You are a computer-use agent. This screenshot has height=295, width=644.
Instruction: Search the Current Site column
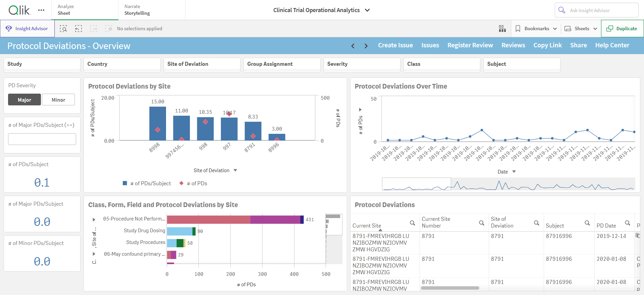point(413,223)
